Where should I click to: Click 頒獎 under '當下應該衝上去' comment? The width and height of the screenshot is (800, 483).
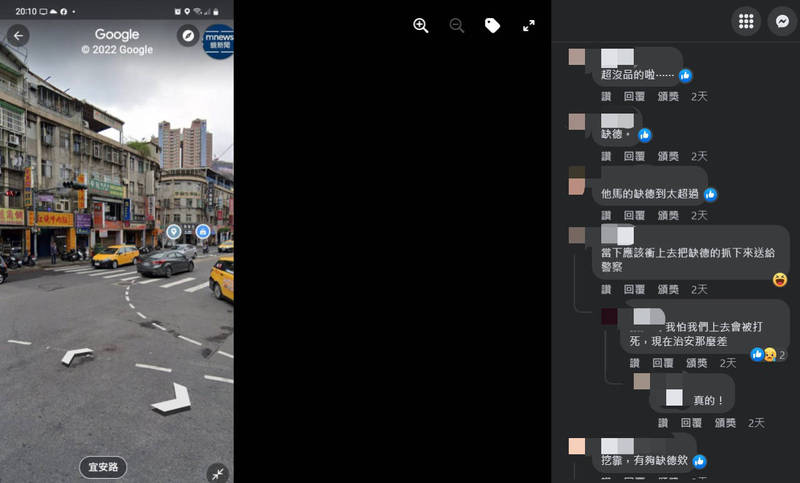click(x=668, y=290)
